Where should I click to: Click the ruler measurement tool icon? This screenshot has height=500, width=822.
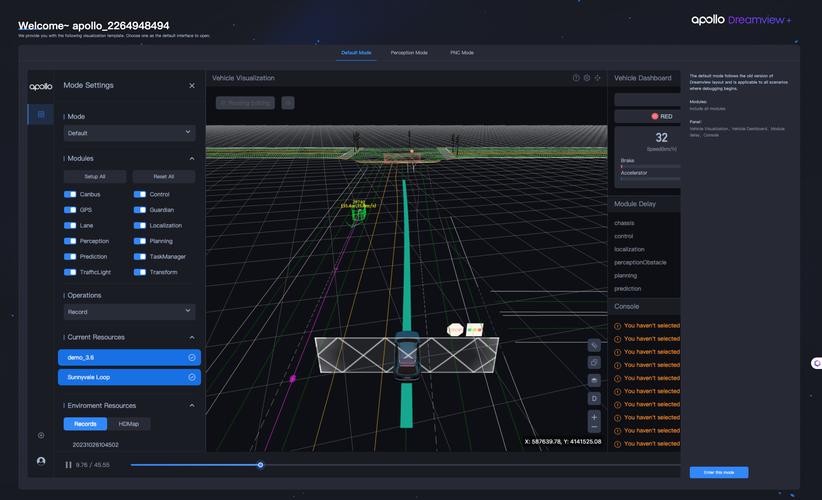[594, 345]
